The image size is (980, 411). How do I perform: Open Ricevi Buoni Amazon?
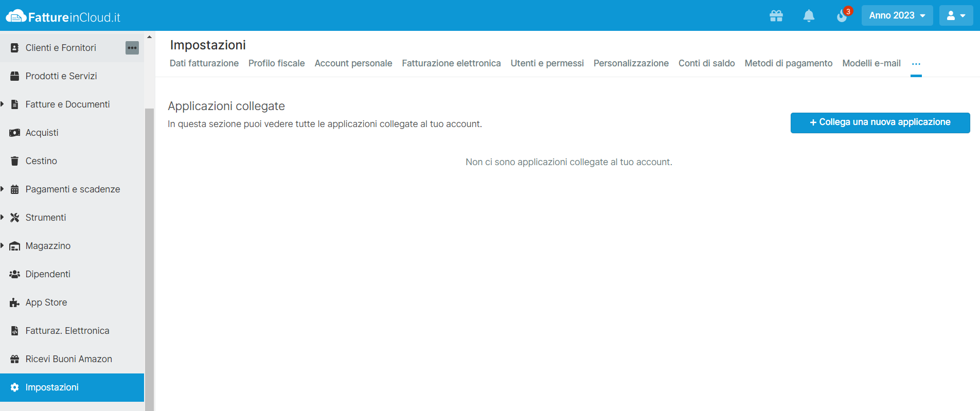point(68,359)
